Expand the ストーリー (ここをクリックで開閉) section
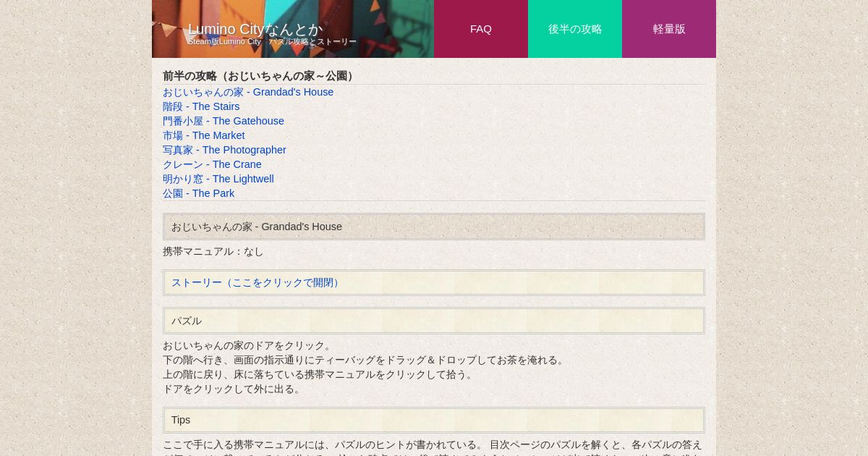 click(x=257, y=282)
